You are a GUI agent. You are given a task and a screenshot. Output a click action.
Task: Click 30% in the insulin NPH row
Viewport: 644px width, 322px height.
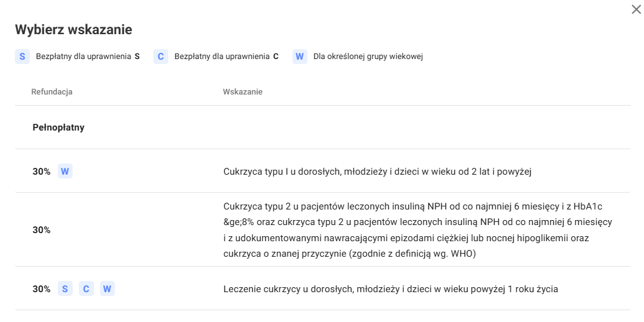point(42,230)
